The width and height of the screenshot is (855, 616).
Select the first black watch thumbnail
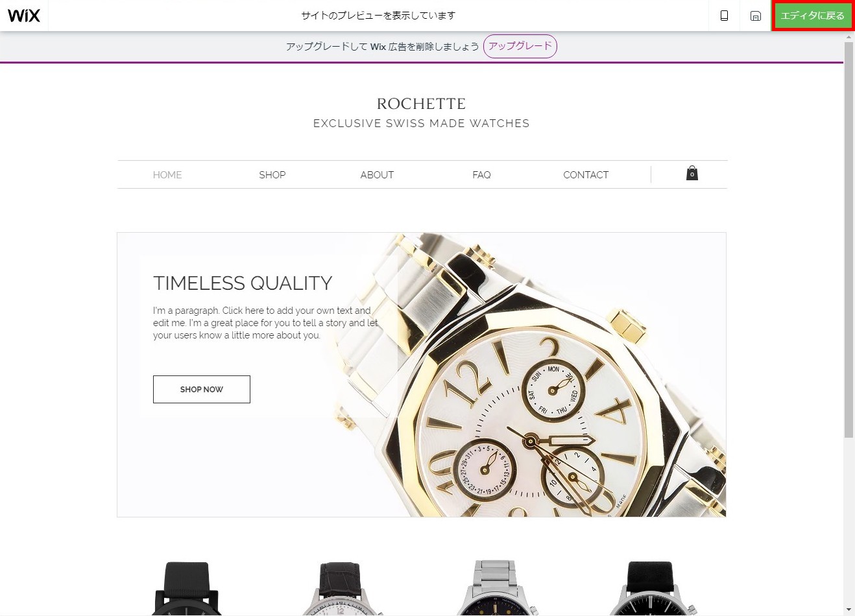tap(188, 588)
